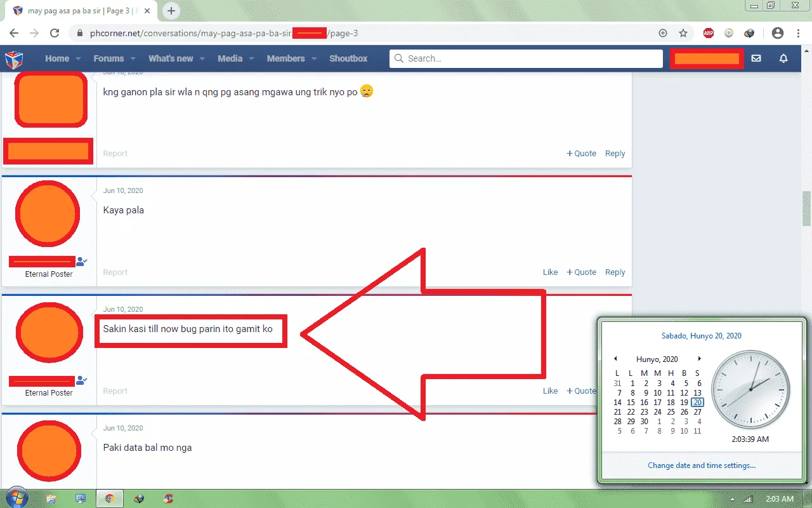Click the scrollbar up arrow
Screen dimensions: 812x508
(x=806, y=50)
